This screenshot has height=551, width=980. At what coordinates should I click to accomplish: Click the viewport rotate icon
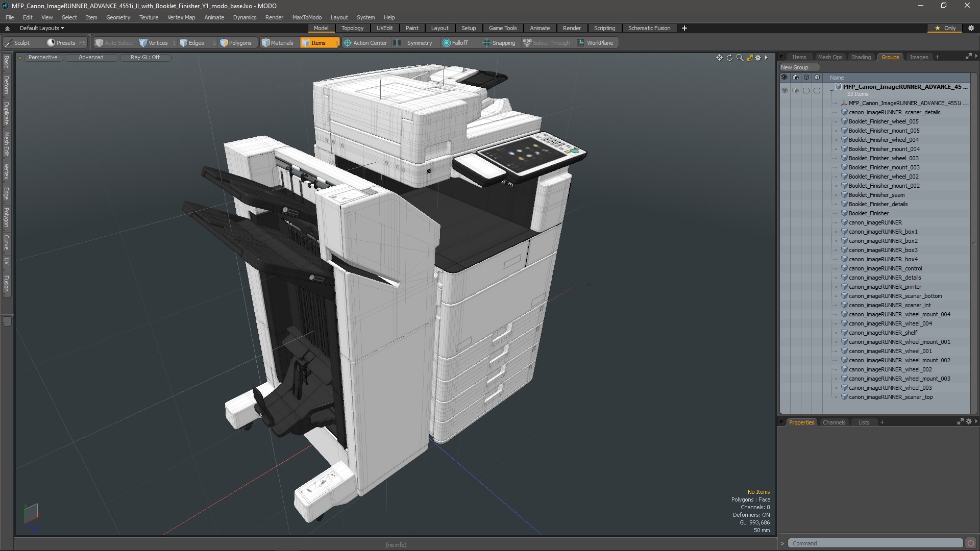pos(729,58)
